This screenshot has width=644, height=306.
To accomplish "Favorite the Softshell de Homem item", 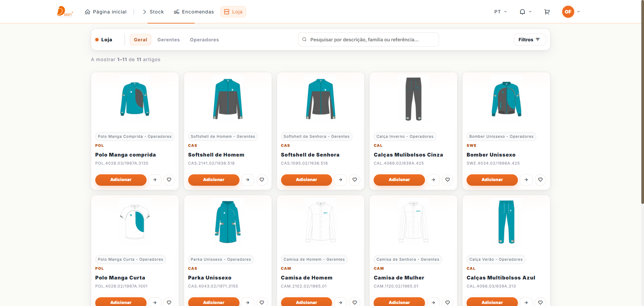I will [x=262, y=180].
